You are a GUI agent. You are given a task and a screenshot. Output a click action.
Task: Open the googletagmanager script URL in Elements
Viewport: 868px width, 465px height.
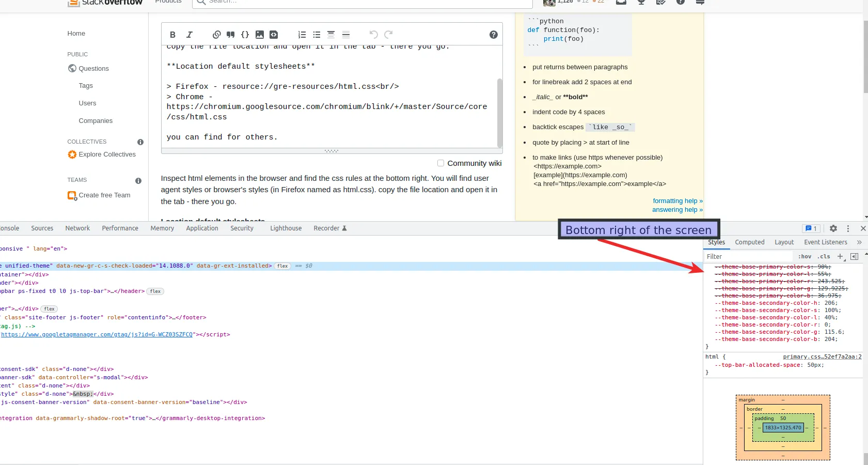coord(97,335)
